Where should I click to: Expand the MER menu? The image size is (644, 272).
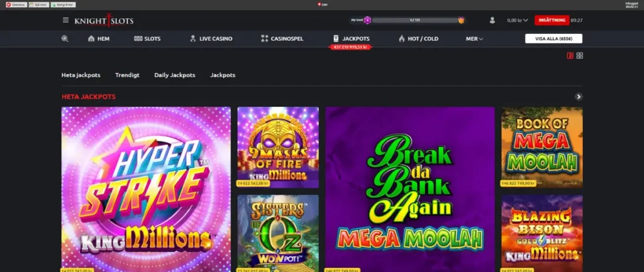click(474, 38)
